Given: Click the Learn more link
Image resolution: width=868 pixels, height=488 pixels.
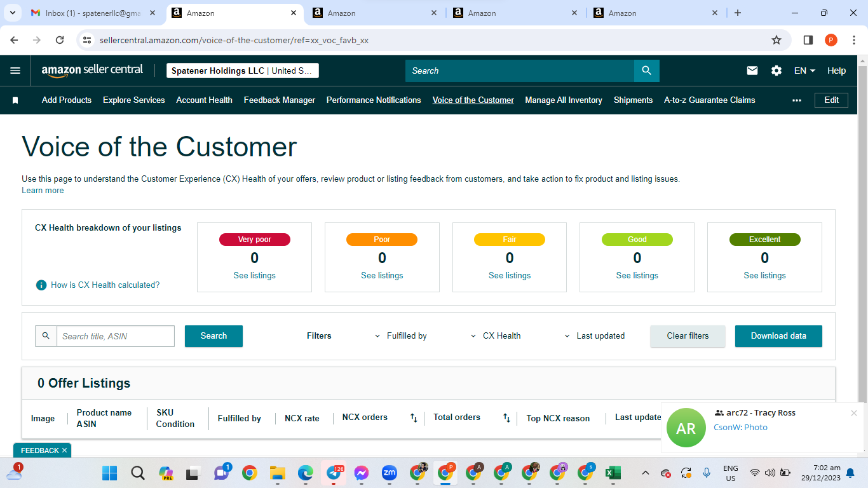Looking at the screenshot, I should (43, 191).
